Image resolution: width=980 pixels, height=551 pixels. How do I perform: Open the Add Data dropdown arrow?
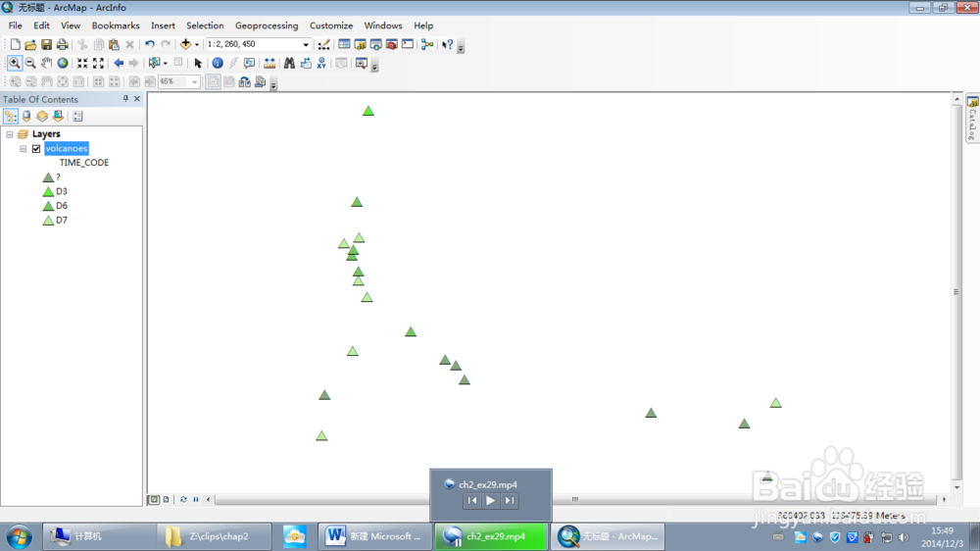(196, 44)
